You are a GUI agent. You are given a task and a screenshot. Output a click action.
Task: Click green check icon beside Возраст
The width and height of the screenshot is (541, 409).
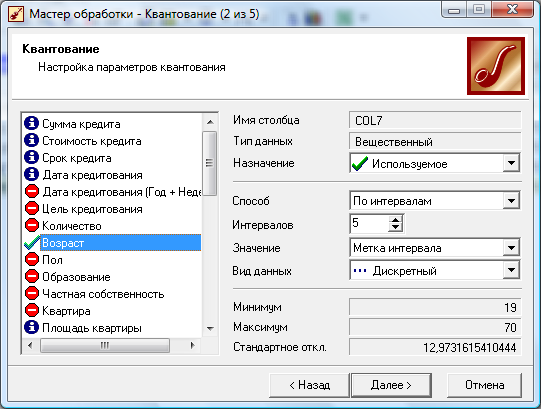click(x=32, y=242)
